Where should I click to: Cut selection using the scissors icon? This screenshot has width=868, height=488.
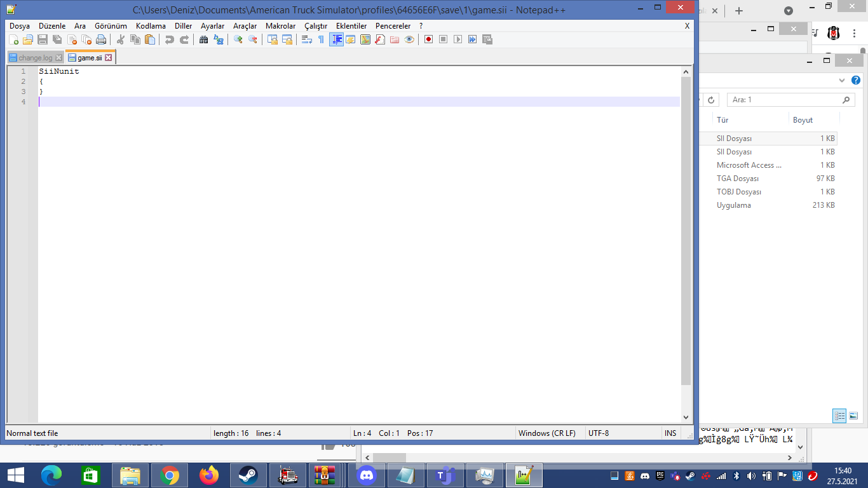(x=121, y=39)
